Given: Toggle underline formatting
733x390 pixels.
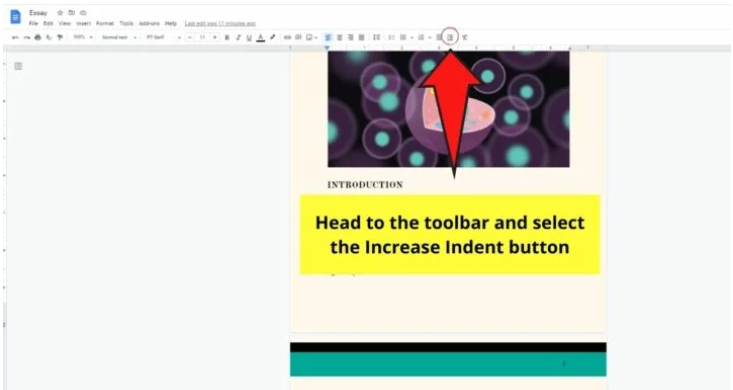Looking at the screenshot, I should coord(249,38).
